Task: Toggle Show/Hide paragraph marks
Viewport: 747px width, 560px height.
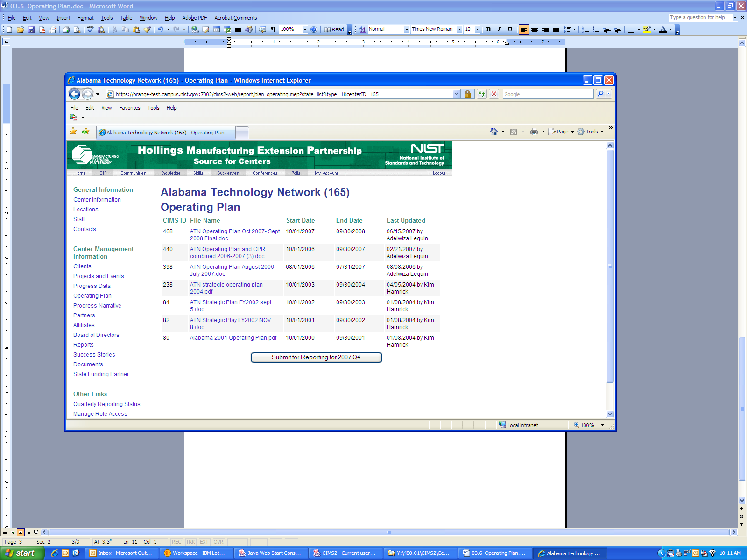Action: coord(273,29)
